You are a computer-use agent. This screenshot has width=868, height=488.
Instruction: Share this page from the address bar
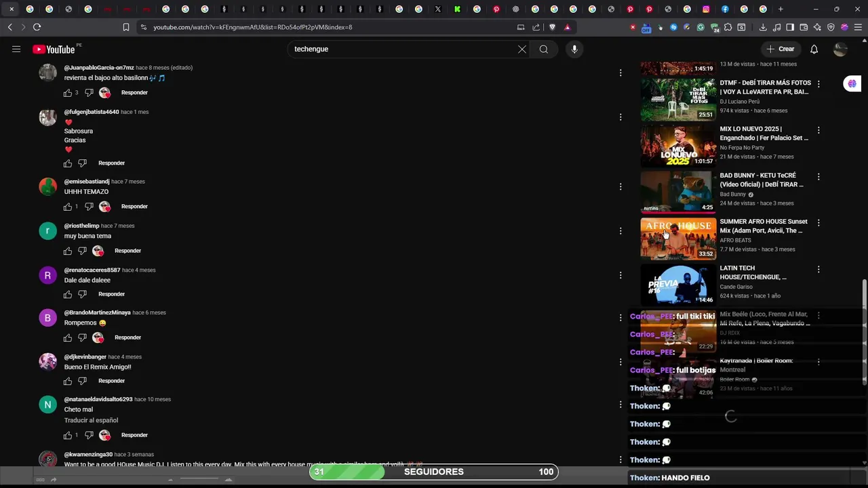(x=536, y=27)
